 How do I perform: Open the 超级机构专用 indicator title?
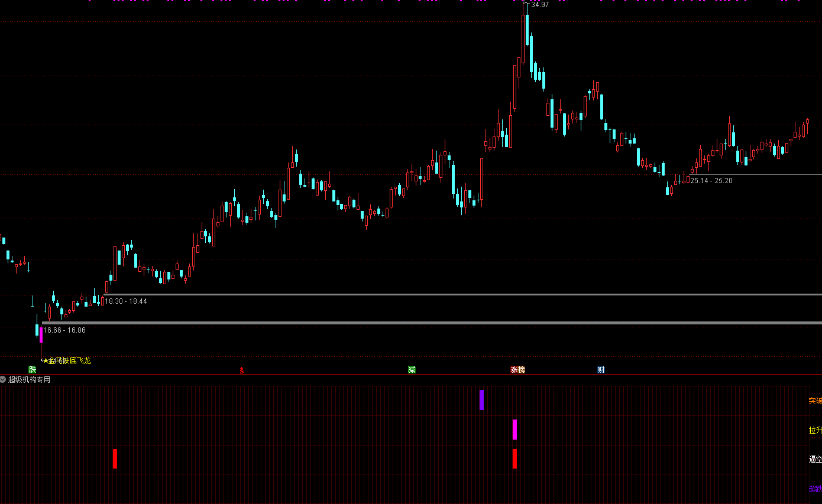pos(29,379)
